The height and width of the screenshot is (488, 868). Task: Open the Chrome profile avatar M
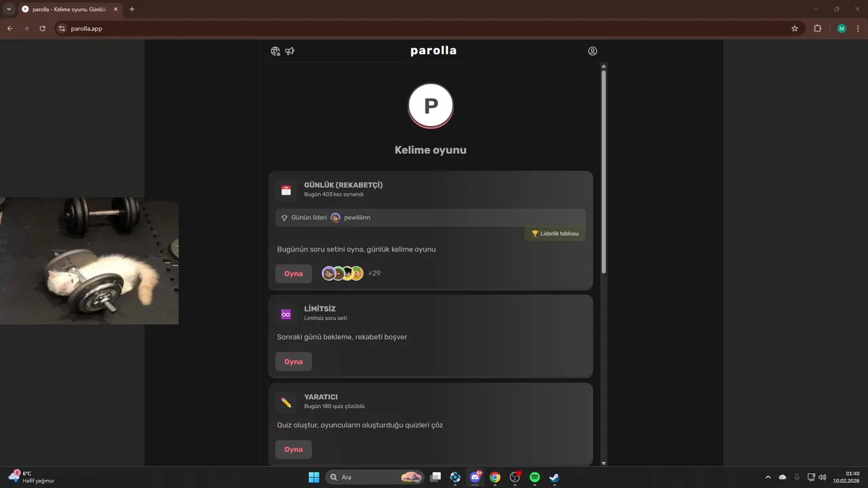[842, 28]
